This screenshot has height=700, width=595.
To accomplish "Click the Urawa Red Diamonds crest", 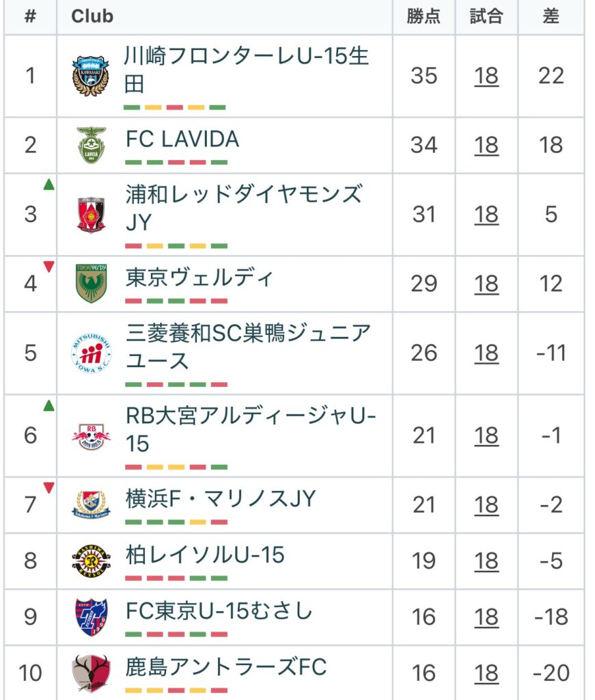I will [x=91, y=215].
